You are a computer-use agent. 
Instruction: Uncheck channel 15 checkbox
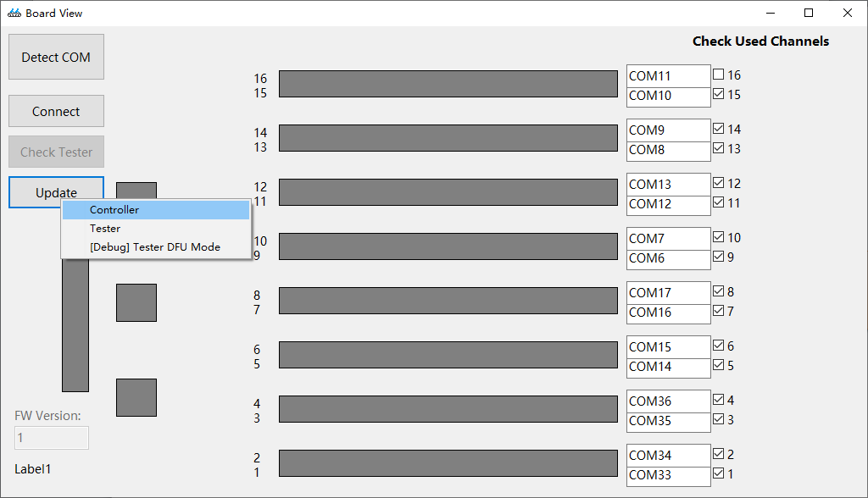719,94
